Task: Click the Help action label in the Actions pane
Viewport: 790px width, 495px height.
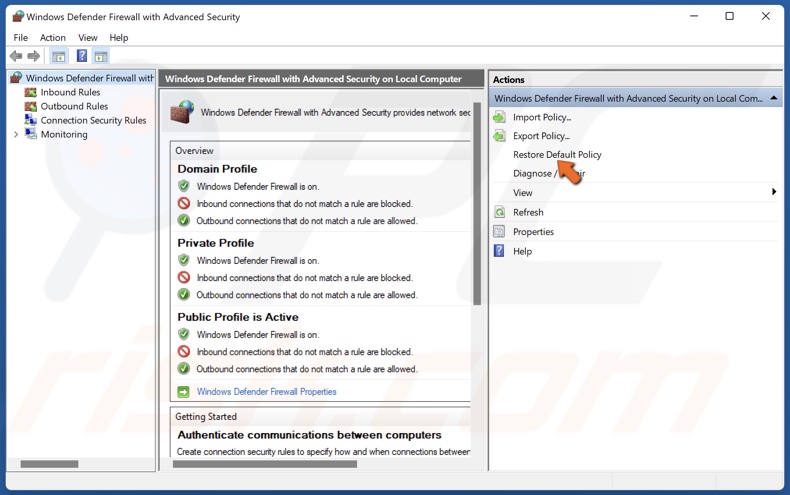Action: tap(522, 251)
